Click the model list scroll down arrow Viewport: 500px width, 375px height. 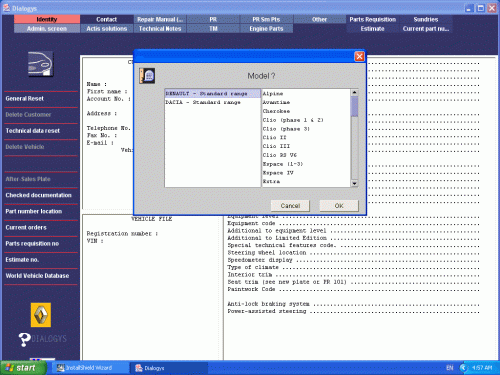(x=354, y=184)
